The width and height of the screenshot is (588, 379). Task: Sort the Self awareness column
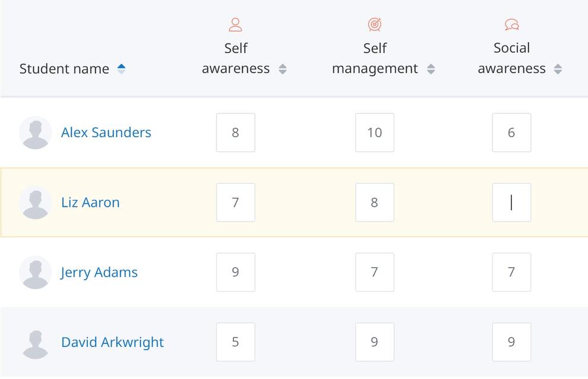click(283, 69)
